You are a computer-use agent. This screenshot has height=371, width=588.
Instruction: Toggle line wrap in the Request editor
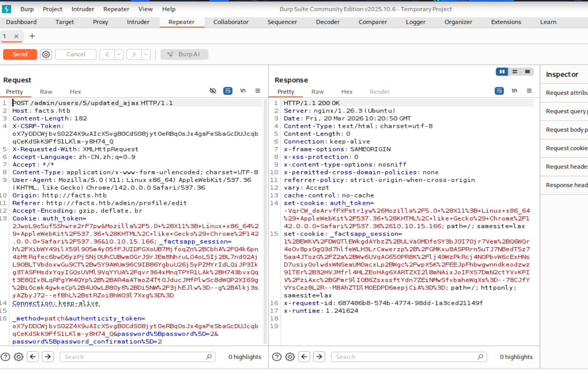pos(228,91)
